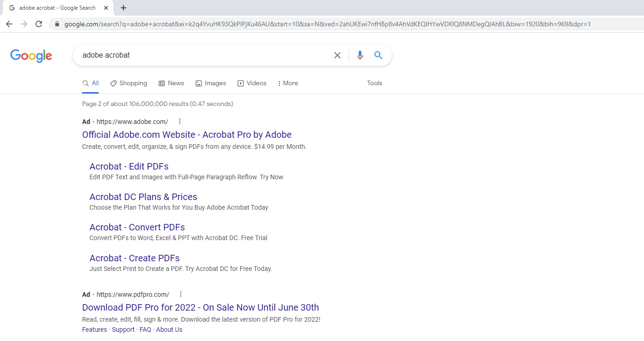Close the adobe acrobat search tab

click(x=106, y=8)
